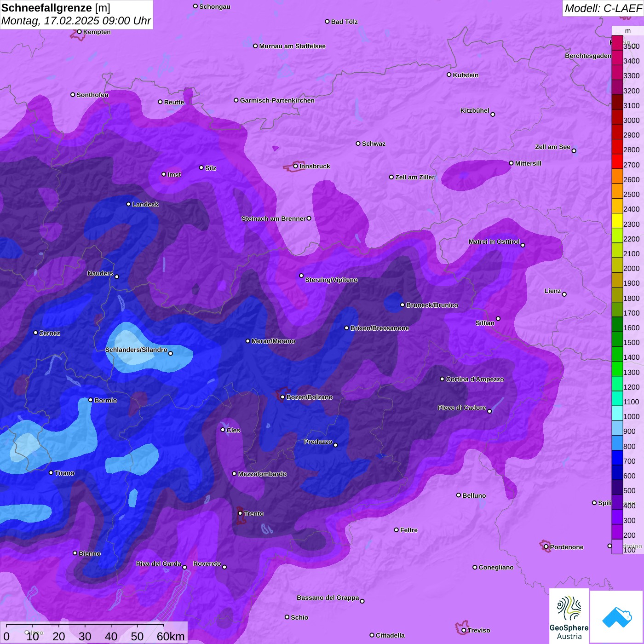Click the Matrei in Osttirol label
The width and height of the screenshot is (644, 644).
pyautogui.click(x=494, y=241)
